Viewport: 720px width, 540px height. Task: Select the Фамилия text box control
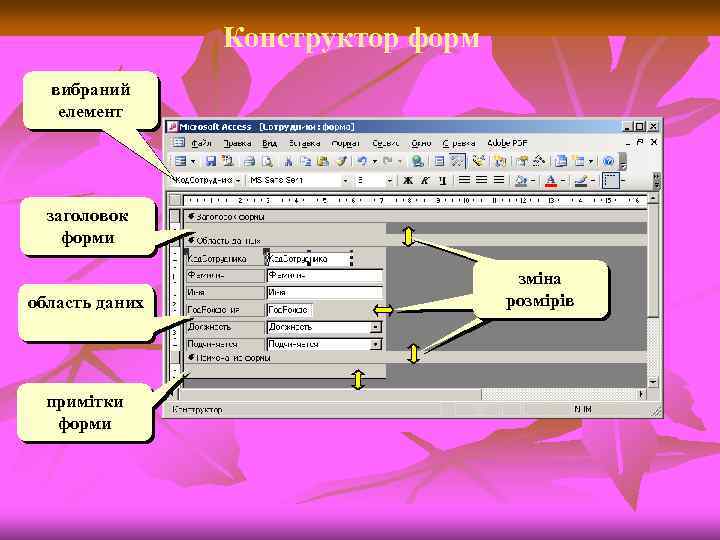click(324, 276)
